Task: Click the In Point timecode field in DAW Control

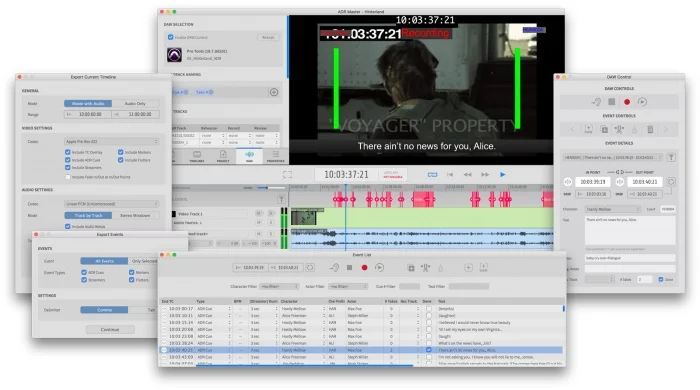Action: (593, 182)
